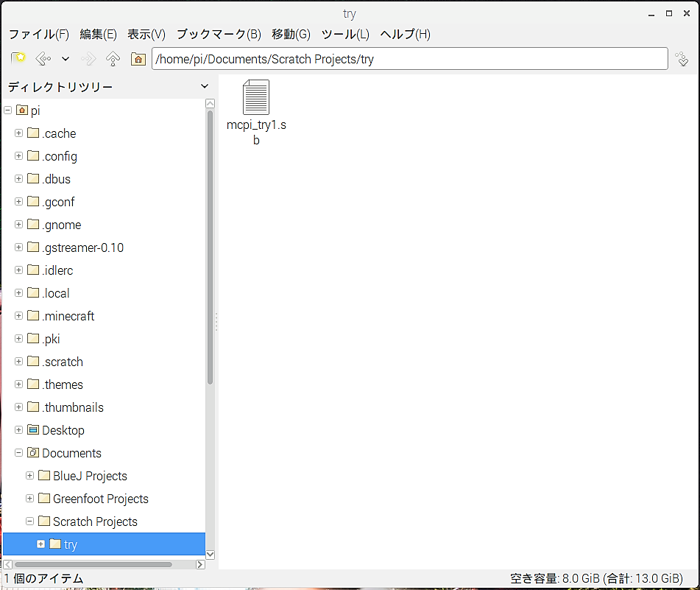Click the .dbus folder icon in tree
The height and width of the screenshot is (590, 700).
point(33,178)
